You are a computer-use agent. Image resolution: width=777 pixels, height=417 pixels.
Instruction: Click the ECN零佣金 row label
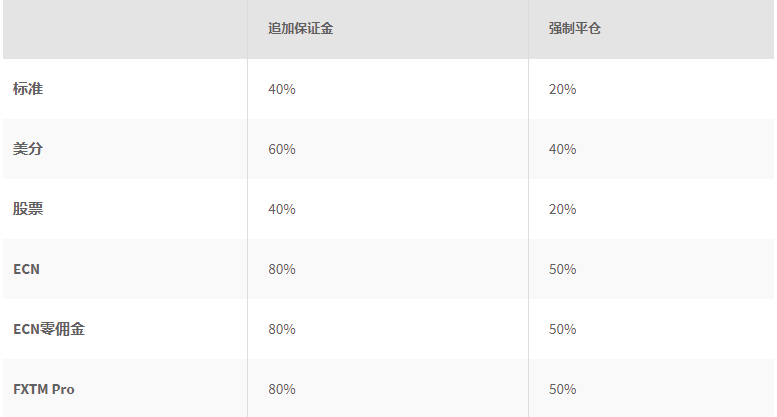click(49, 329)
